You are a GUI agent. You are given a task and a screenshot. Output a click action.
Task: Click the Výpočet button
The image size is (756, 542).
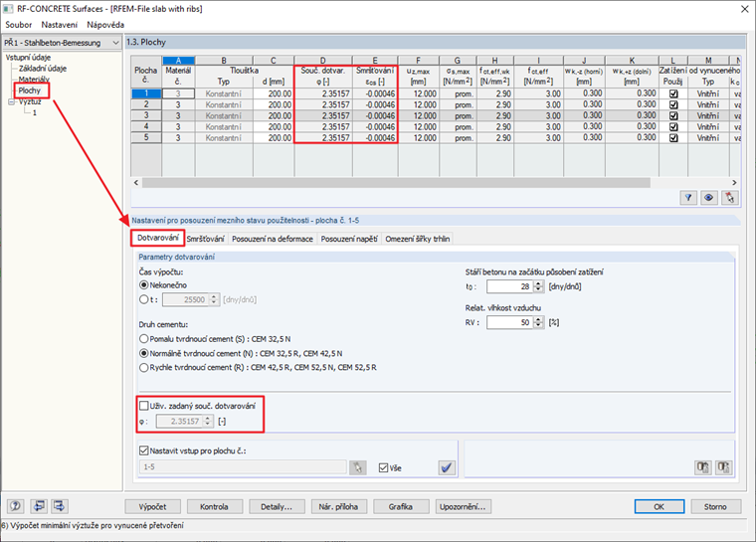pos(153,507)
